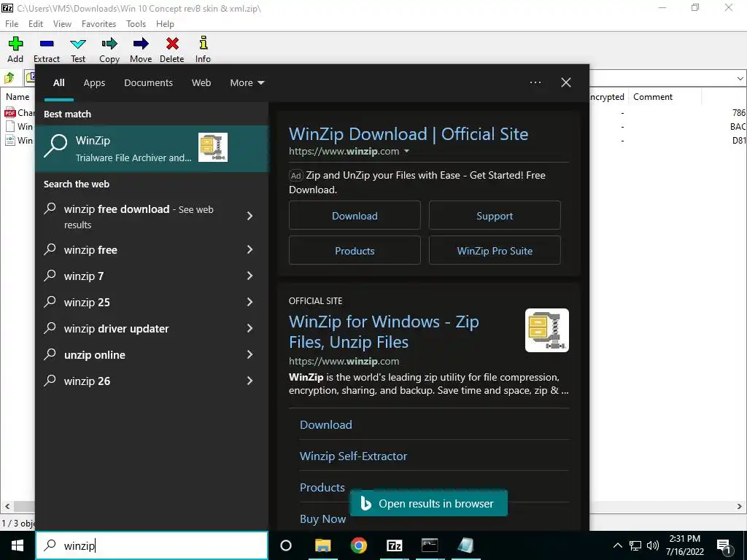Click the WinZip logo image in official site card
The height and width of the screenshot is (560, 747).
pyautogui.click(x=547, y=330)
